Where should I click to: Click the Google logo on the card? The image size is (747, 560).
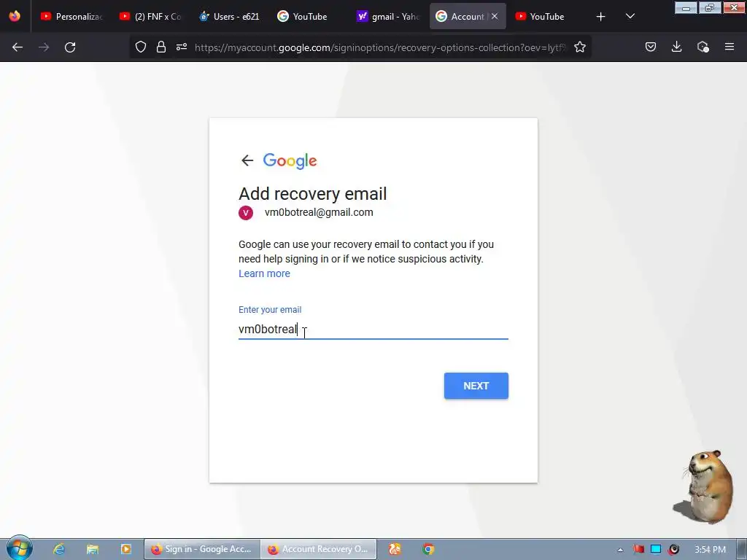290,161
